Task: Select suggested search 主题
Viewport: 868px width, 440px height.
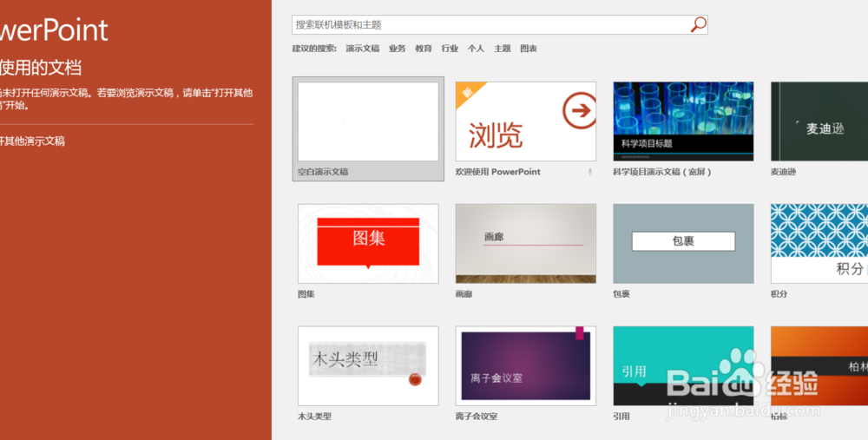Action: point(502,49)
